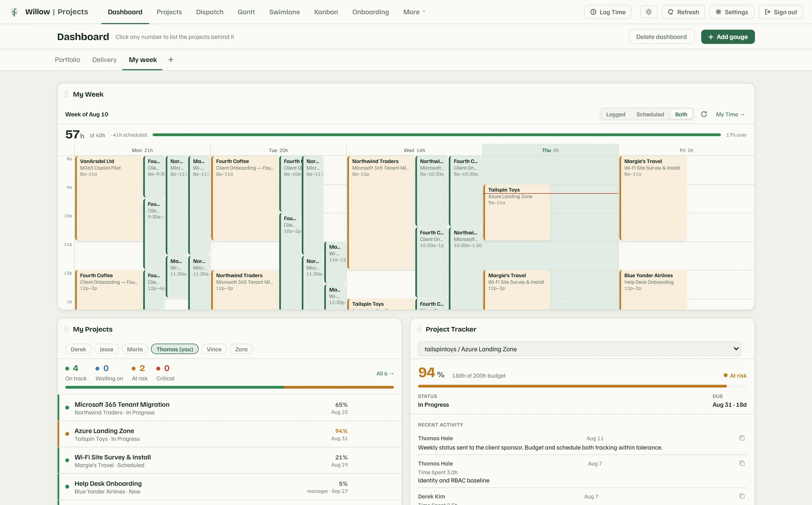This screenshot has height=505, width=812.
Task: Expand the More menu in the nav
Action: pos(414,12)
